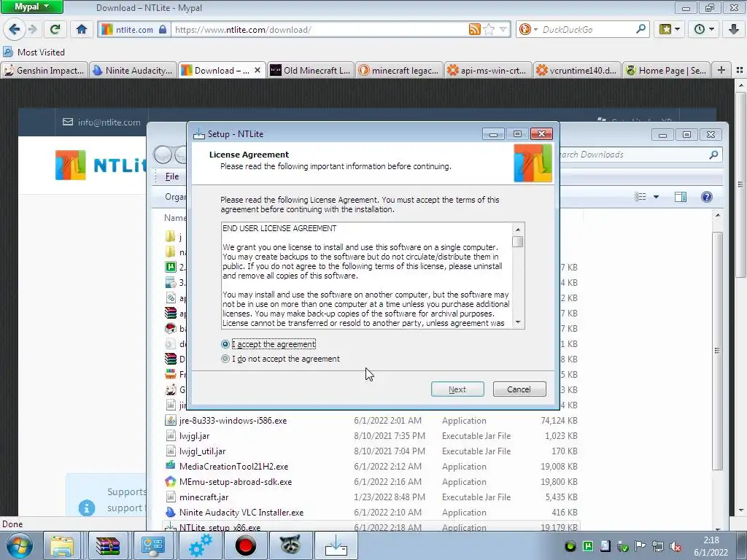Open the Mypal menu dropdown
Screen dimensions: 747x560
click(32, 7)
